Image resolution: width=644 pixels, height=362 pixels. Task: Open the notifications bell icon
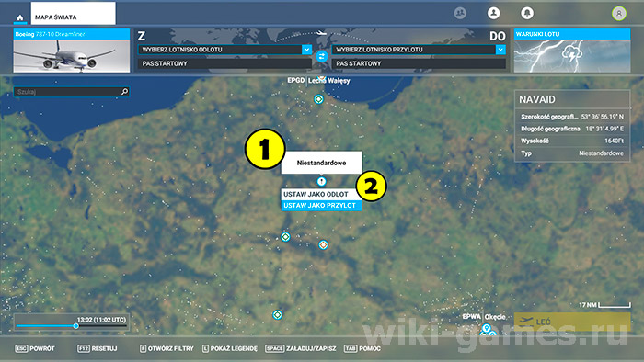coord(527,13)
